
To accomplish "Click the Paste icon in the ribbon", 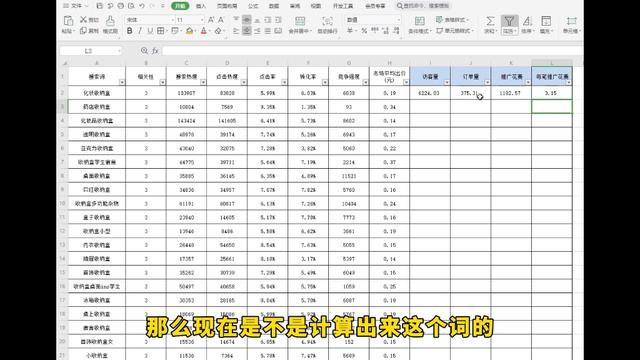I will [x=68, y=21].
